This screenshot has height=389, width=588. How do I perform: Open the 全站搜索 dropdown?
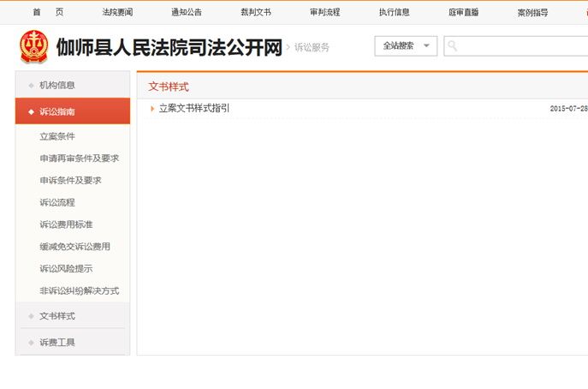click(x=406, y=46)
